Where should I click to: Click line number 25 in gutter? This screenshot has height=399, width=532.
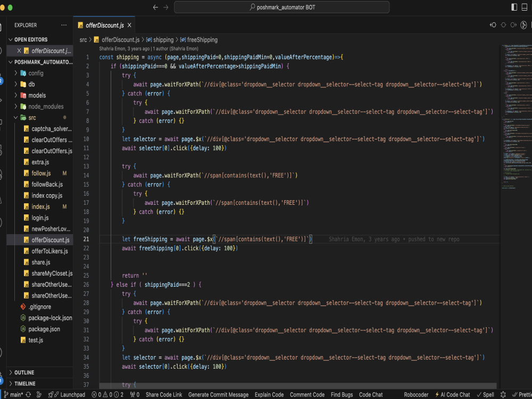(86, 276)
